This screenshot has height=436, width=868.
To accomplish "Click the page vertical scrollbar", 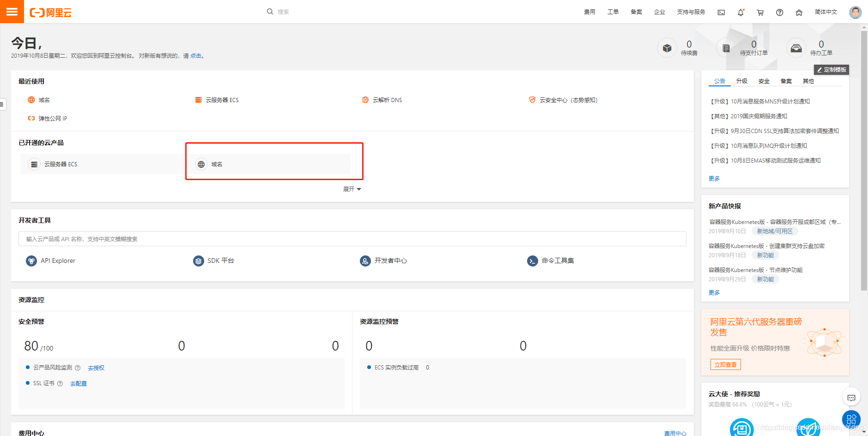I will pyautogui.click(x=864, y=162).
